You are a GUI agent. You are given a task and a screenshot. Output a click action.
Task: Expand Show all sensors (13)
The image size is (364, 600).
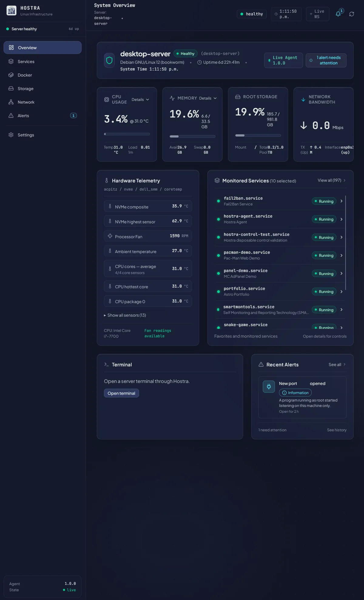tap(125, 315)
